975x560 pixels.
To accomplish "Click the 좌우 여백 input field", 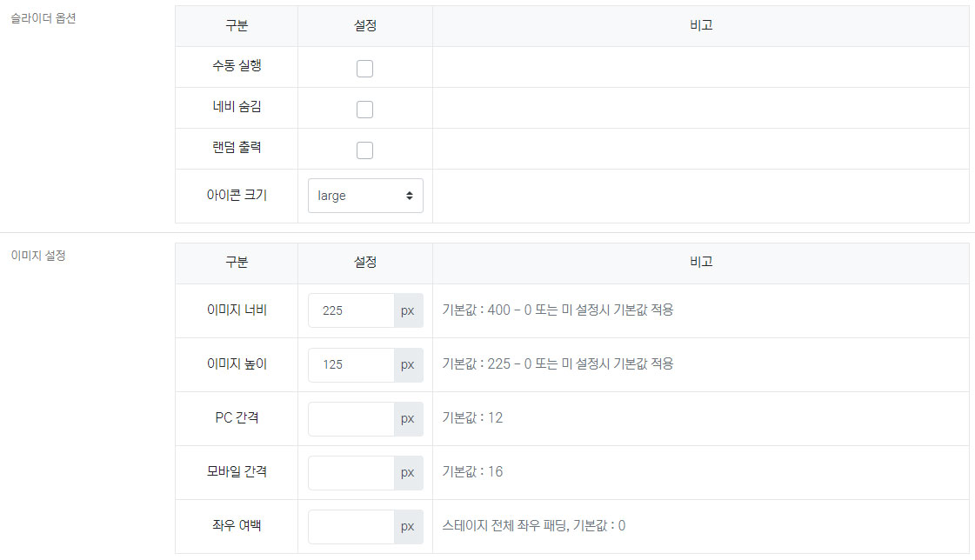I will point(351,526).
